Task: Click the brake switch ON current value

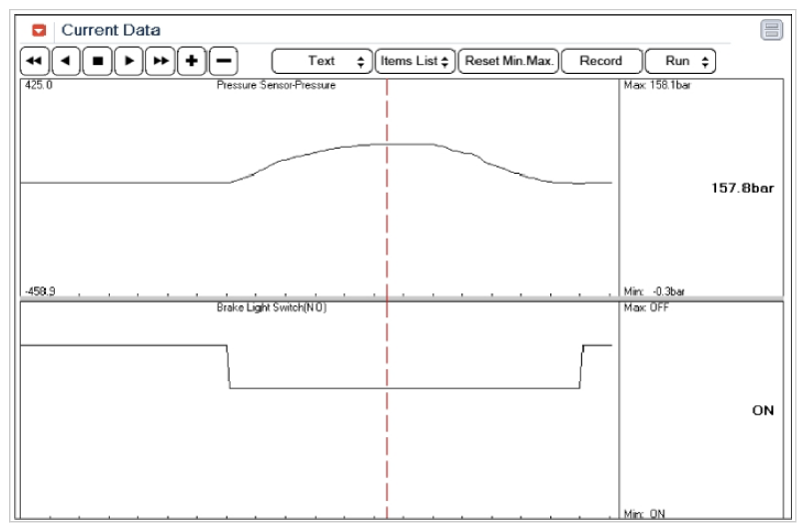Action: tap(763, 411)
